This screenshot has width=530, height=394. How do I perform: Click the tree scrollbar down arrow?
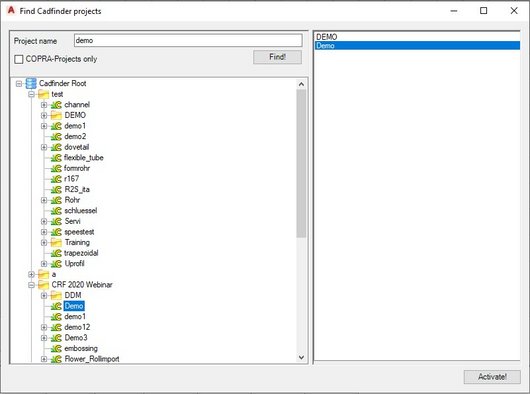point(302,357)
